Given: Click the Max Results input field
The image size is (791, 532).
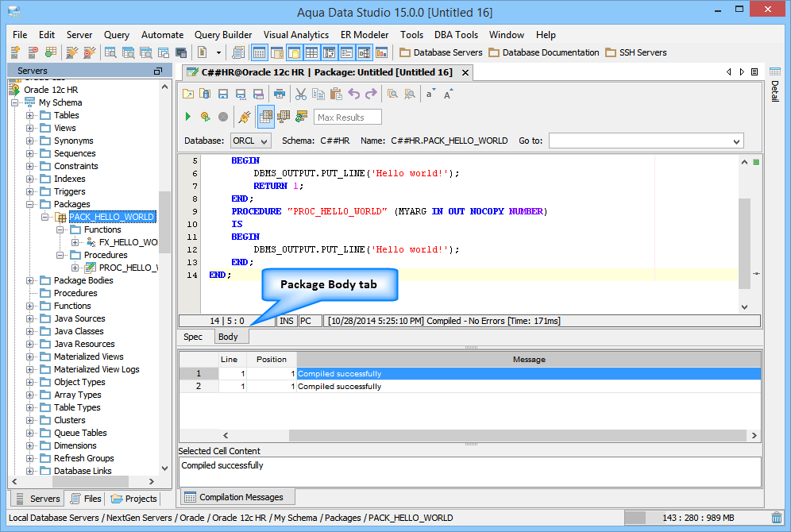Looking at the screenshot, I should (348, 118).
